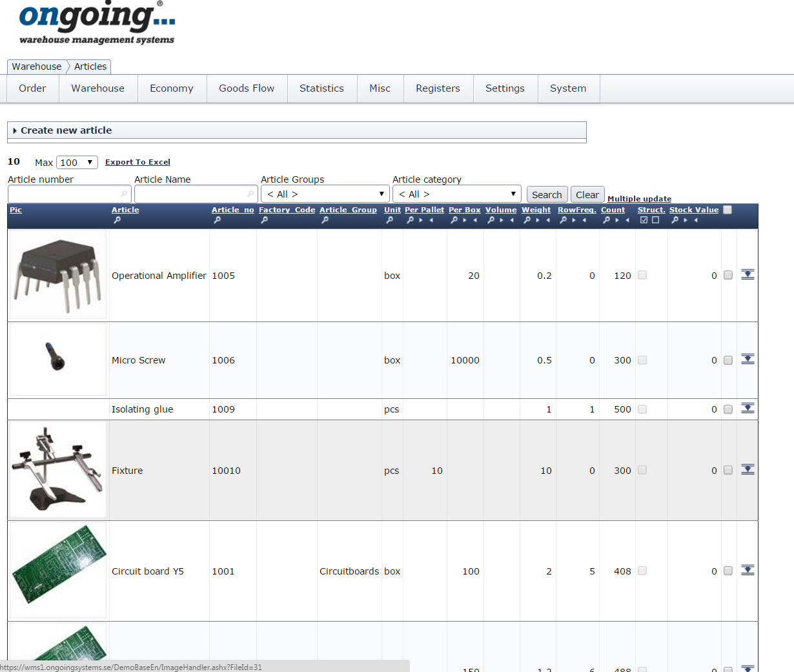This screenshot has height=672, width=794.
Task: Open the System menu
Action: 568,88
